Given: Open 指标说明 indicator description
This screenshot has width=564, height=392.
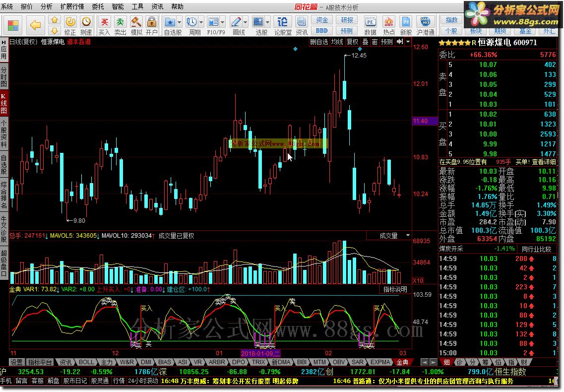Looking at the screenshot, I should point(395,289).
